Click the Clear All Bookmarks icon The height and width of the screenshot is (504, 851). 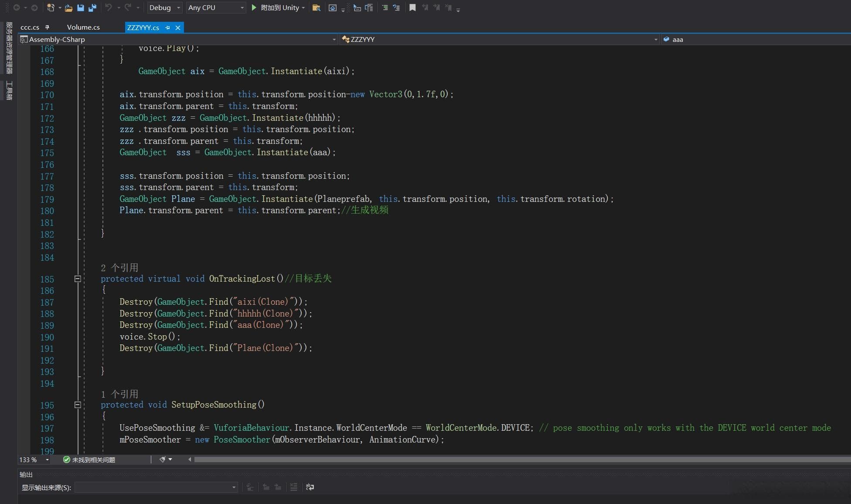coord(448,7)
